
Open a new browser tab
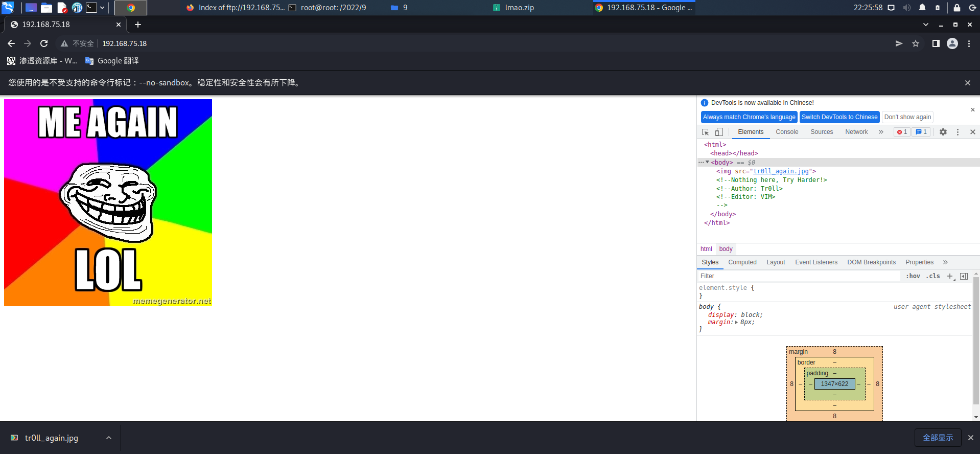138,25
